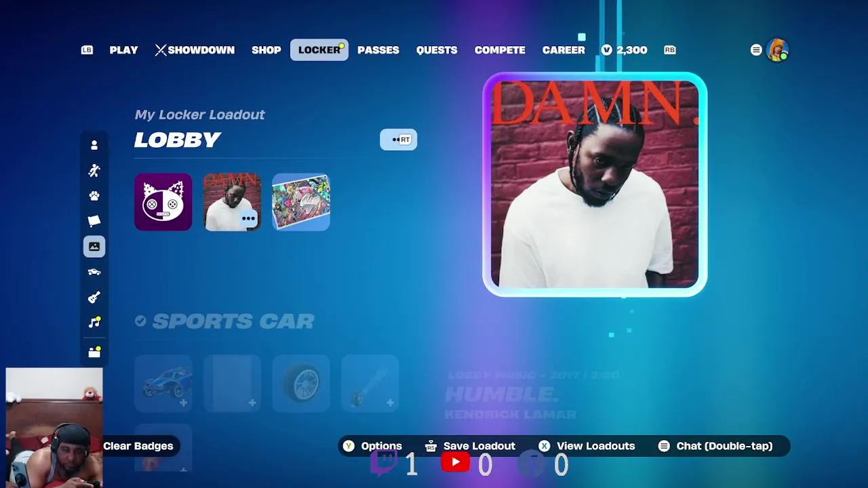
Task: Click the X button icon for View Loadouts
Action: tap(544, 446)
